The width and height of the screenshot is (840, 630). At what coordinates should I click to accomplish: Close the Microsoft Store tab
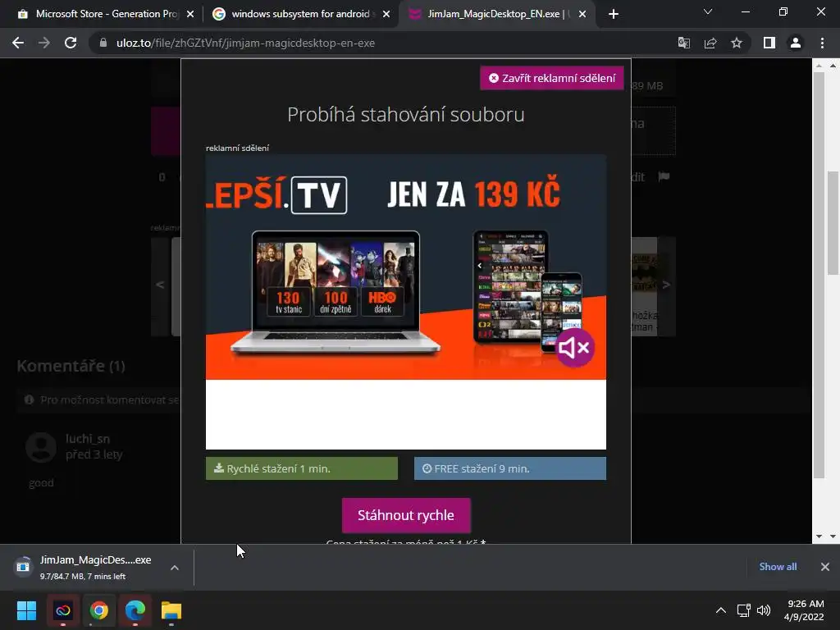[190, 14]
